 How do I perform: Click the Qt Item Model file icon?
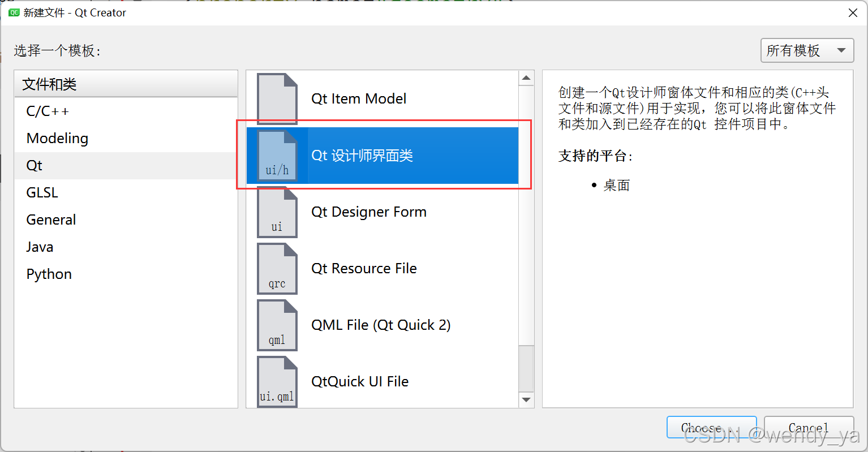pyautogui.click(x=277, y=98)
